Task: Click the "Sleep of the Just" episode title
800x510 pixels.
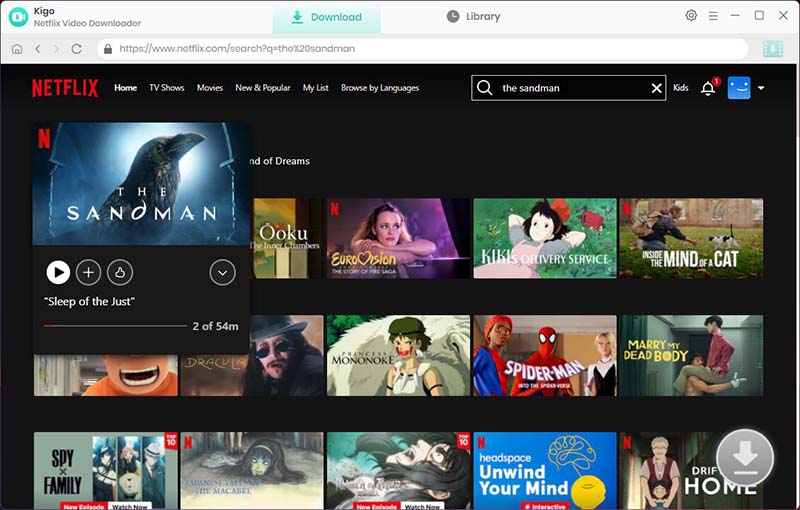Action: click(90, 301)
